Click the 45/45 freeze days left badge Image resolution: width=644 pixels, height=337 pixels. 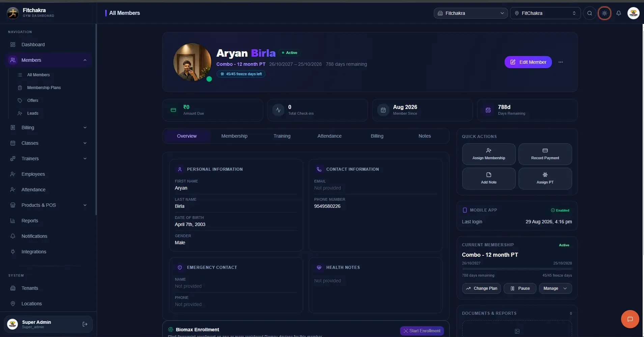click(241, 74)
